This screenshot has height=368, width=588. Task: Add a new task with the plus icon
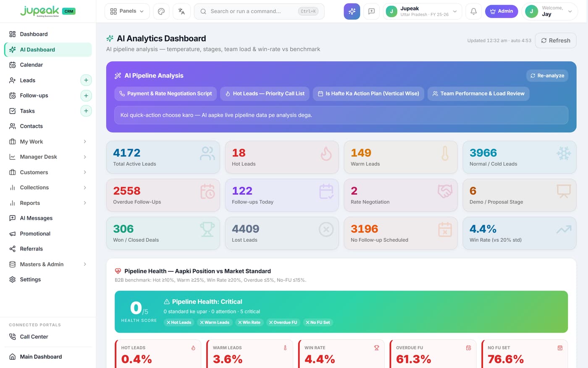coord(86,111)
